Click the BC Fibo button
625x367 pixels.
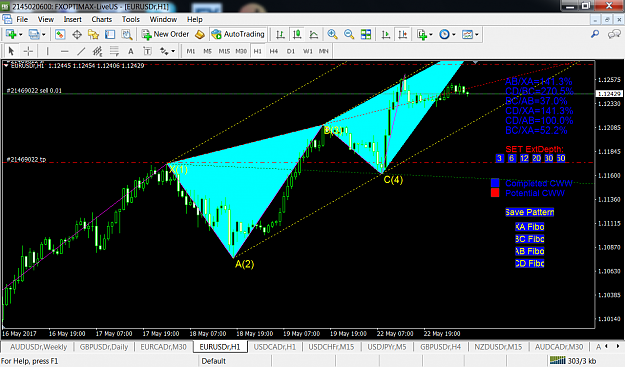tap(530, 239)
